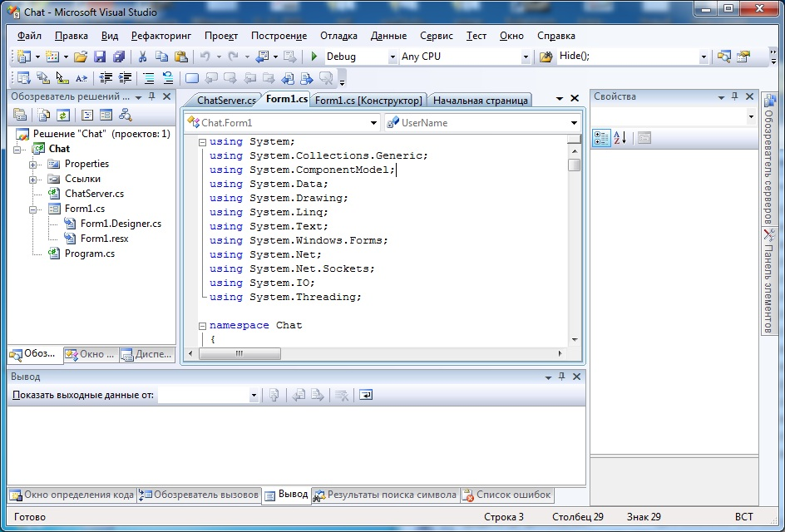The height and width of the screenshot is (532, 785).
Task: Toggle word wrap in Output panel toolbar
Action: click(x=366, y=396)
